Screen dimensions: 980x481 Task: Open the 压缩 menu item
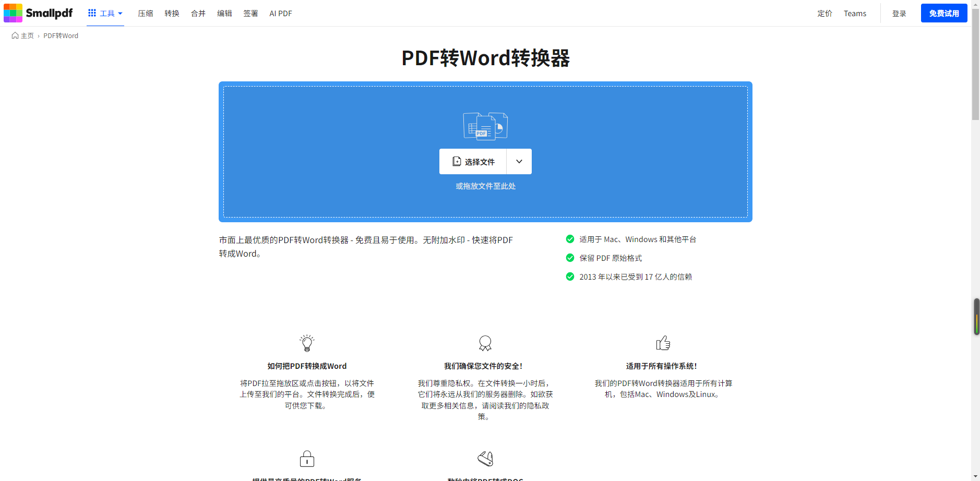point(146,14)
